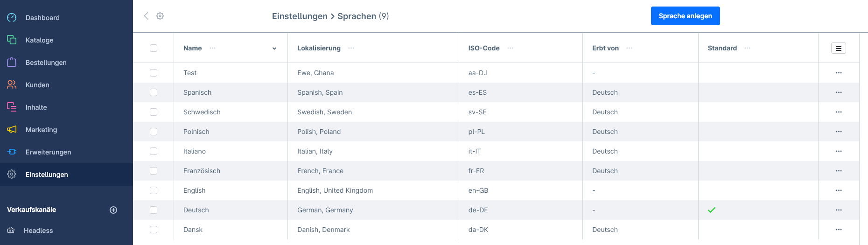
Task: Select the Deutsch row checkbox
Action: tap(154, 210)
